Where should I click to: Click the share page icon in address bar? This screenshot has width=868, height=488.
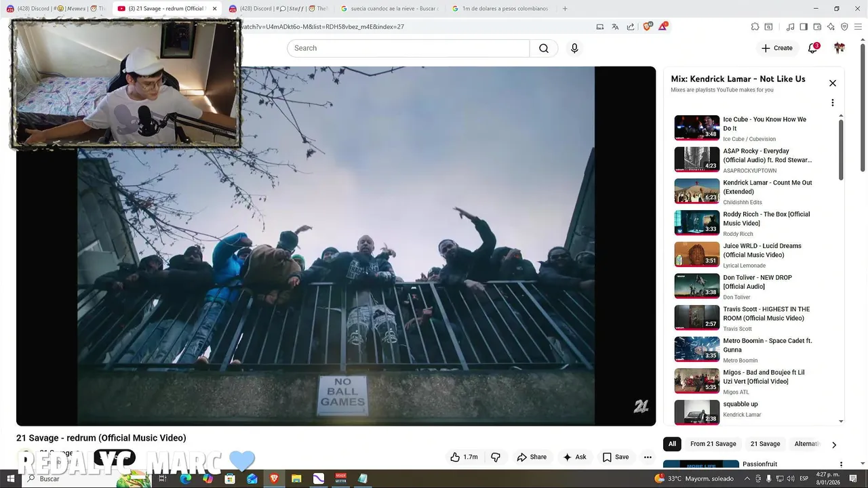pyautogui.click(x=631, y=27)
